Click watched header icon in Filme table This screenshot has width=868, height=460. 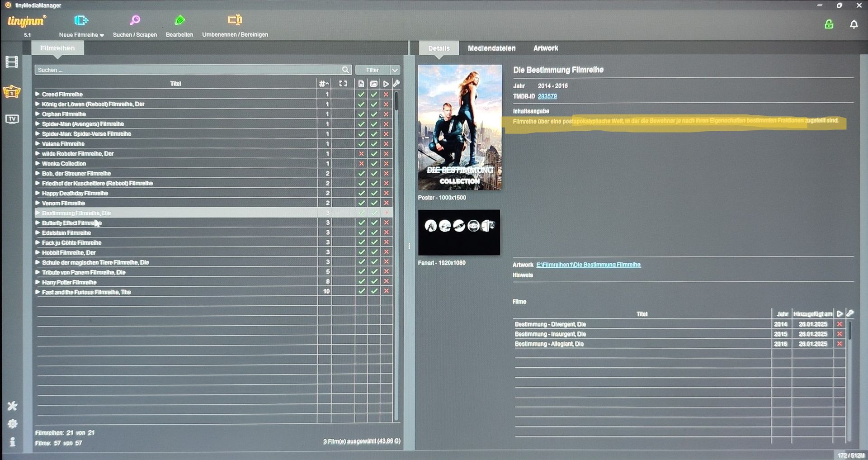pos(840,313)
